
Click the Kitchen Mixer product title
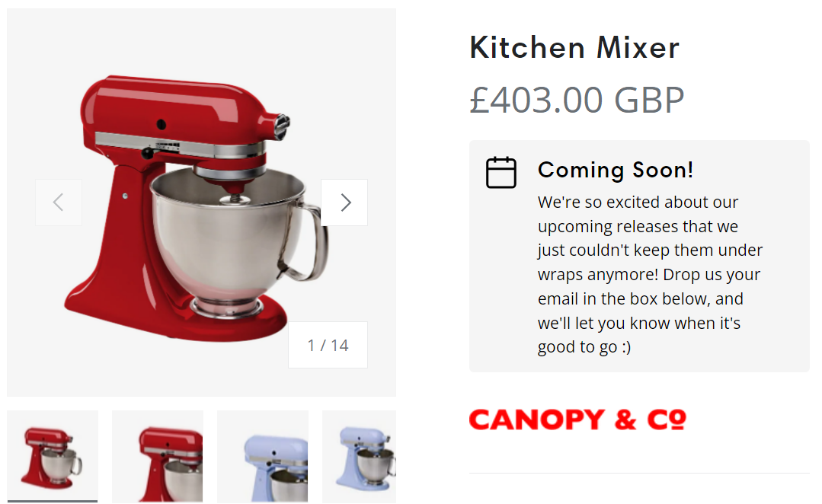click(574, 48)
